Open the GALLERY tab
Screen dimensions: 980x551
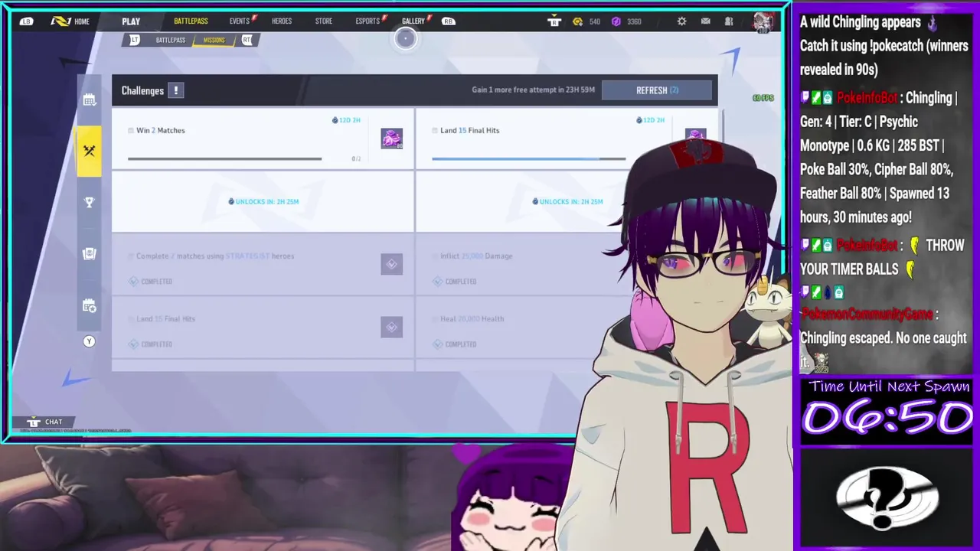413,21
